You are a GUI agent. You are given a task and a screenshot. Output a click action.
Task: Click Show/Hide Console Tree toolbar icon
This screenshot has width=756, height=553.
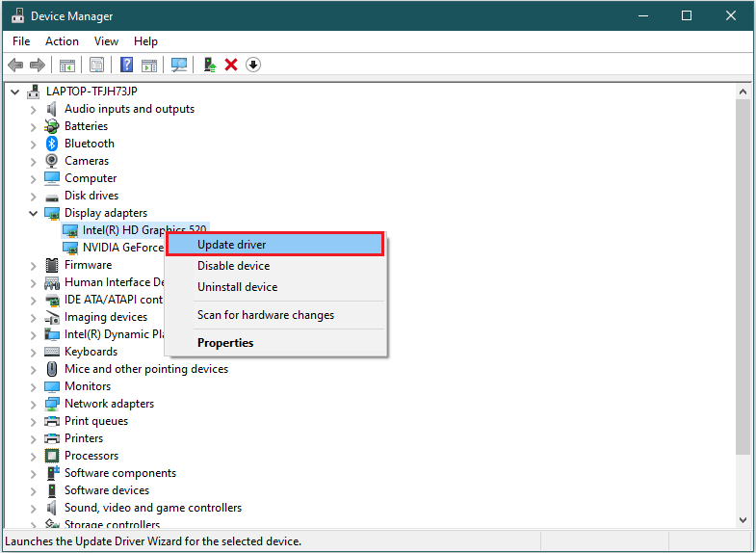(x=67, y=65)
